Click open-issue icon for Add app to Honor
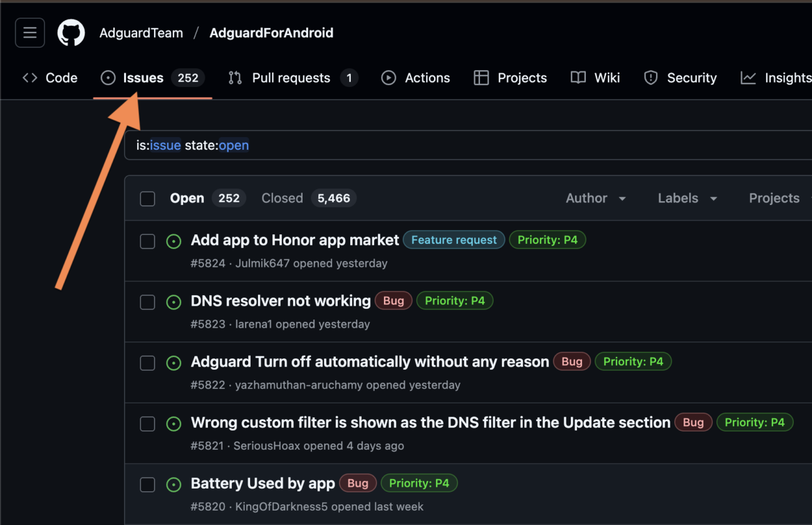 [x=174, y=241]
